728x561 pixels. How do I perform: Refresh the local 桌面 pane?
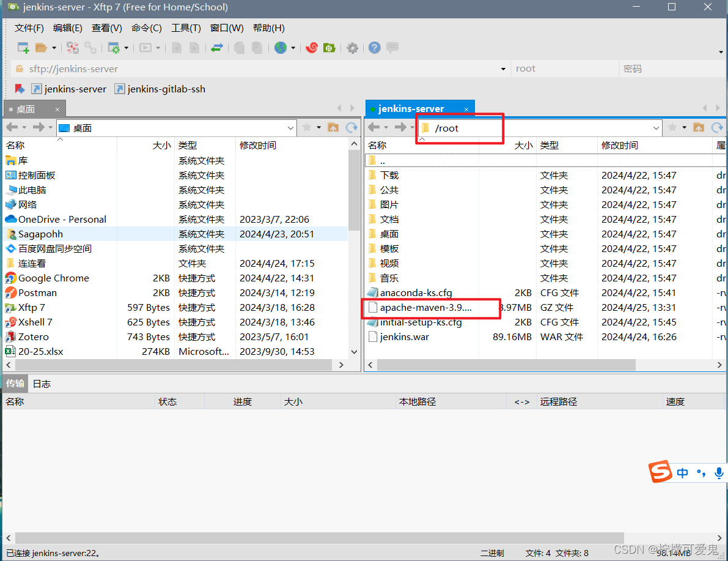point(351,127)
